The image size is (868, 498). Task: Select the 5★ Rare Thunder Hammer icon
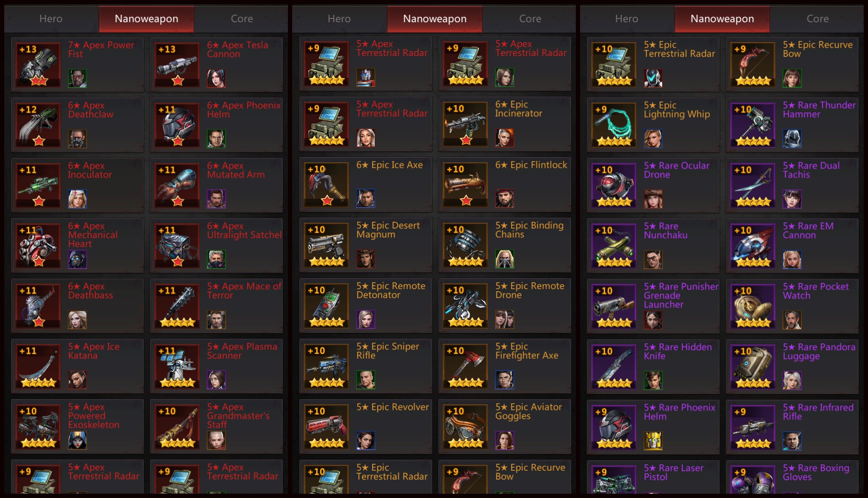click(x=753, y=125)
